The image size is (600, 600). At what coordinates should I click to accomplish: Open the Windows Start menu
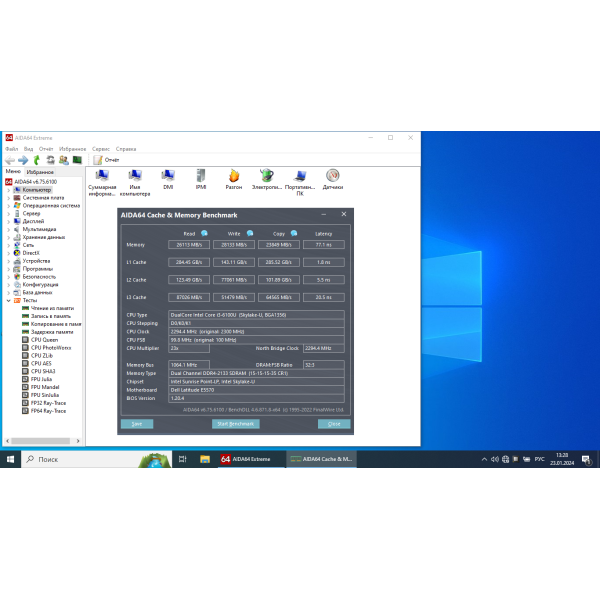pos(10,459)
